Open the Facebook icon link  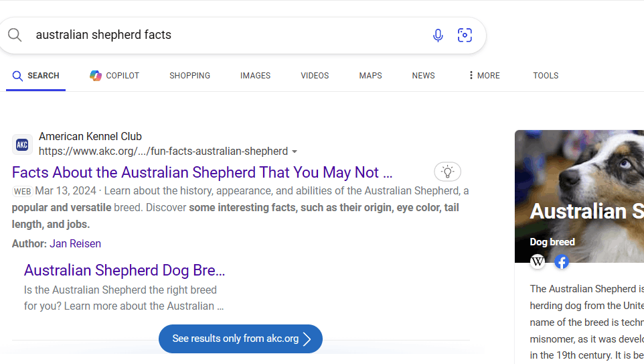click(x=562, y=261)
